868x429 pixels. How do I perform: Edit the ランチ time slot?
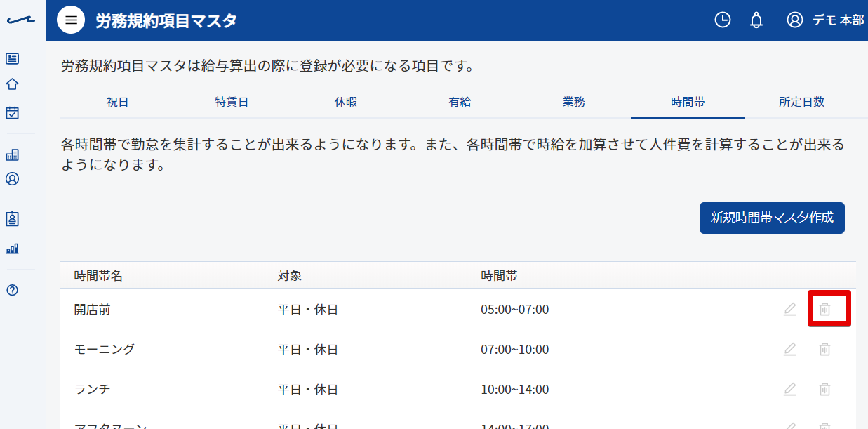[x=790, y=389]
